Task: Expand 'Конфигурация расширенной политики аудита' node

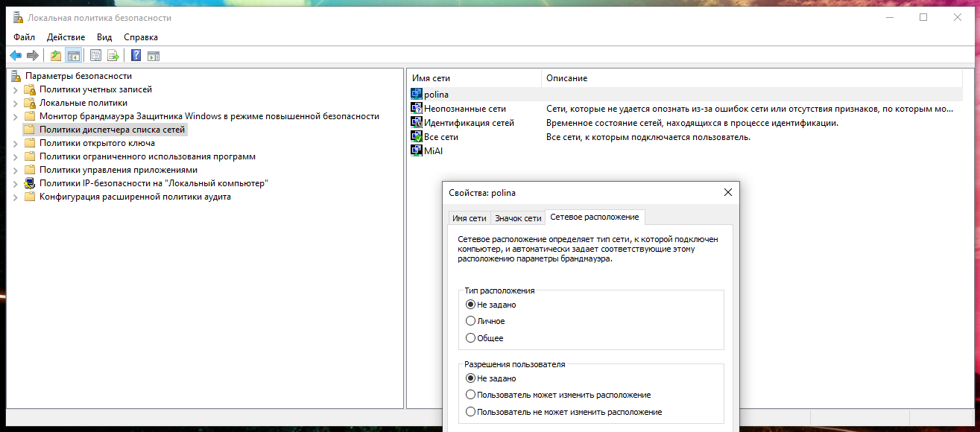Action: coord(16,197)
